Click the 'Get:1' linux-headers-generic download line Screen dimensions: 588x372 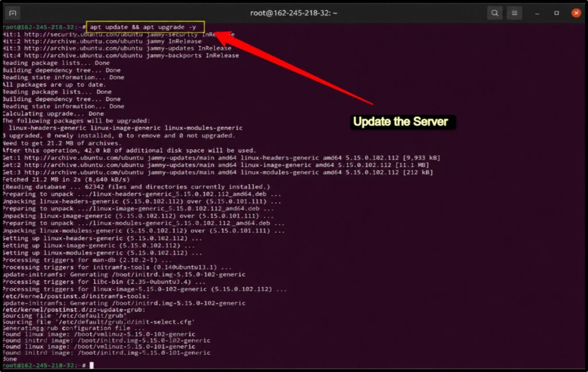221,158
